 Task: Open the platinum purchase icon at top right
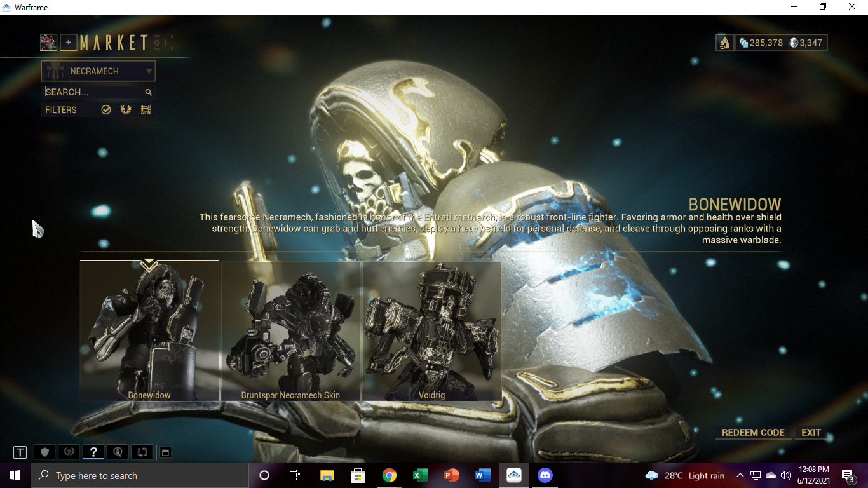point(724,43)
